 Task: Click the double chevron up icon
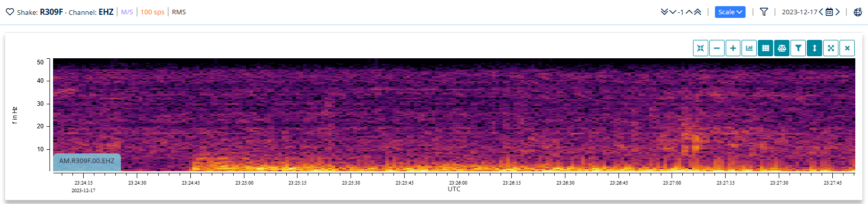pyautogui.click(x=697, y=12)
